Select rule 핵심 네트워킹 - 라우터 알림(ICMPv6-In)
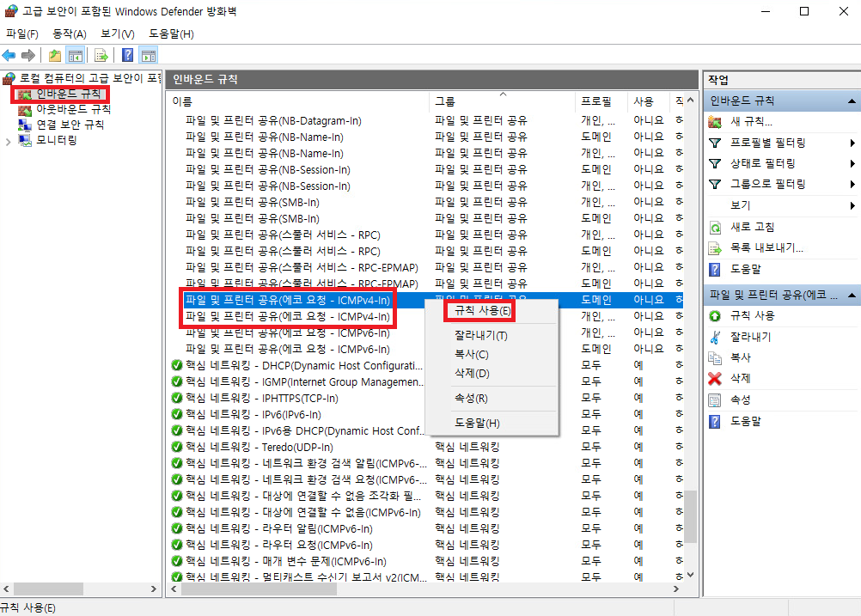Image resolution: width=861 pixels, height=616 pixels. [x=279, y=529]
